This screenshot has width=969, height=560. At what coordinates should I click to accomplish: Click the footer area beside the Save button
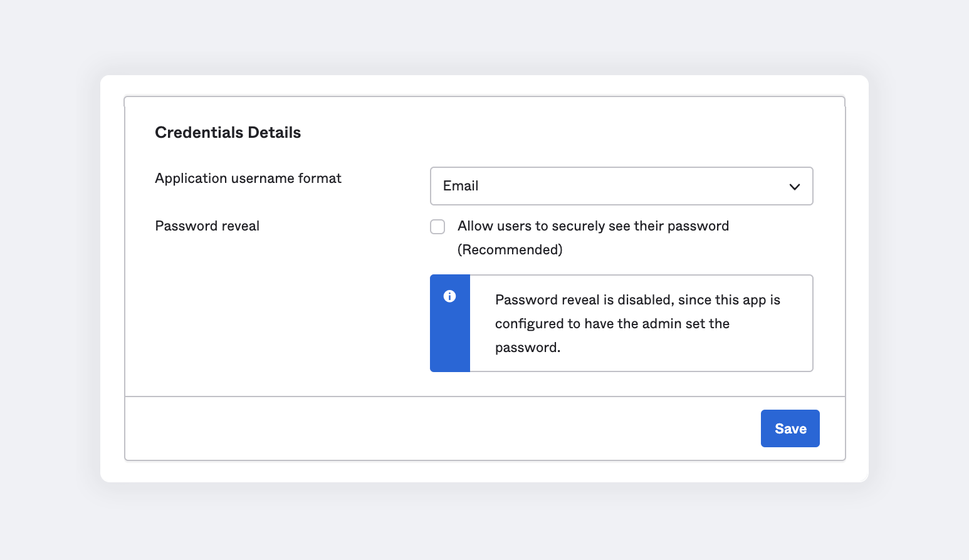[439, 428]
